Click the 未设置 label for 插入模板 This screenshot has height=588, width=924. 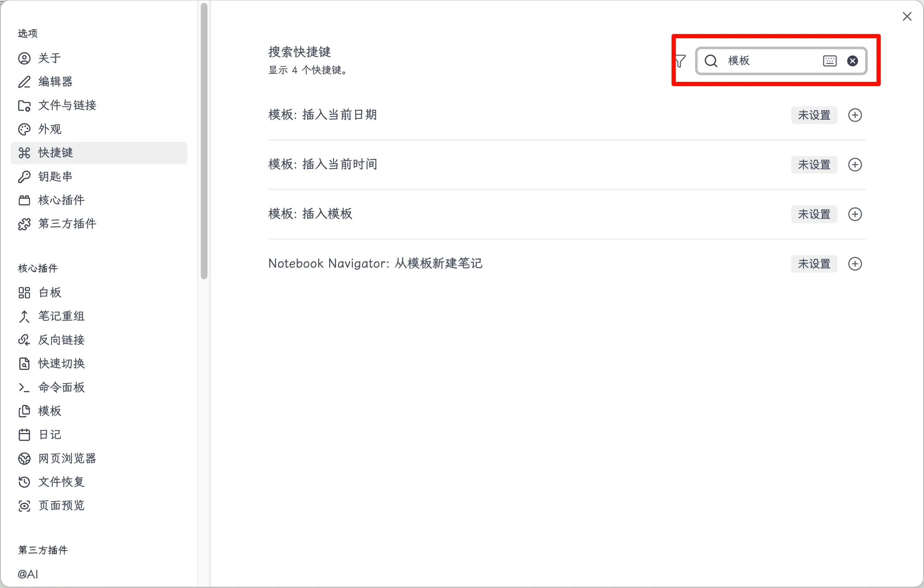click(x=814, y=214)
